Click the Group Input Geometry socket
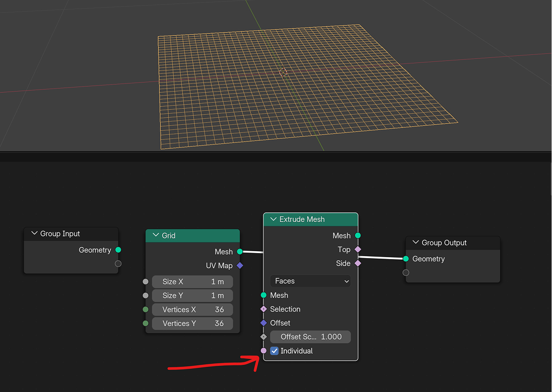This screenshot has width=552, height=392. click(x=118, y=250)
